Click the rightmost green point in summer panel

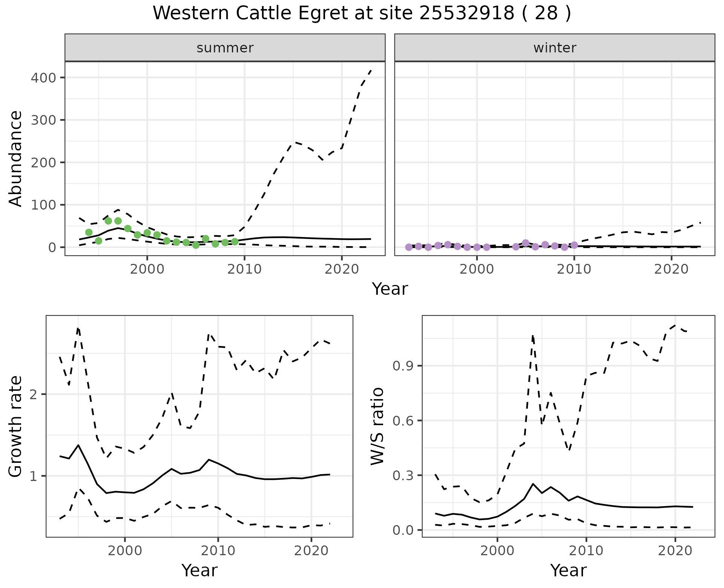pos(235,242)
